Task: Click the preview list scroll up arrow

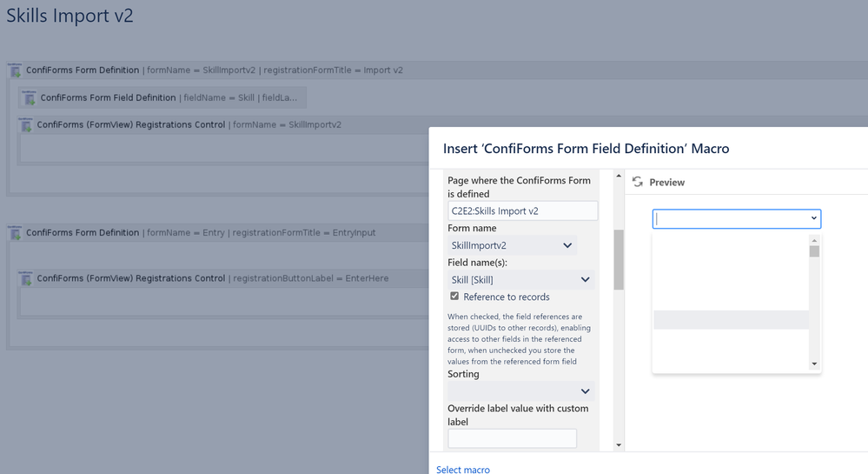Action: (814, 241)
